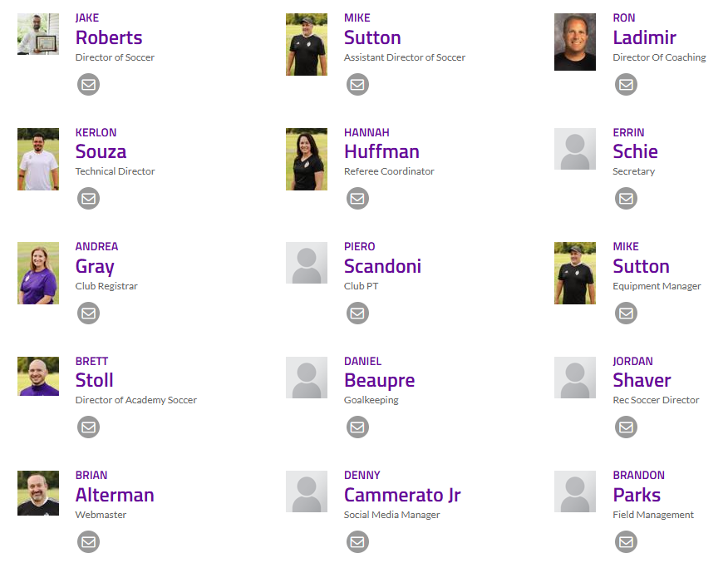This screenshot has height=563, width=728.
Task: Email Webmaster Brian Alterman
Action: click(88, 541)
